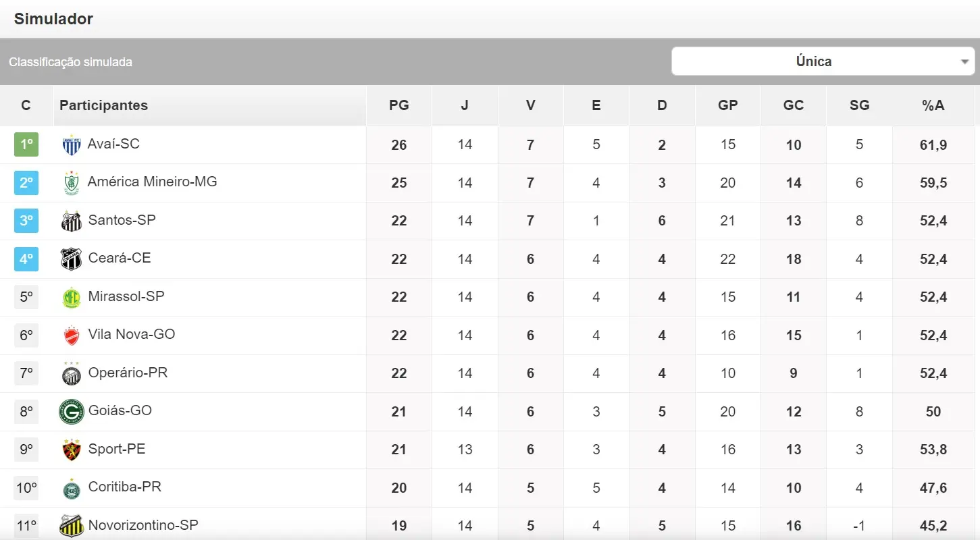
Task: Click the Mirassol-SP club crest
Action: [71, 297]
